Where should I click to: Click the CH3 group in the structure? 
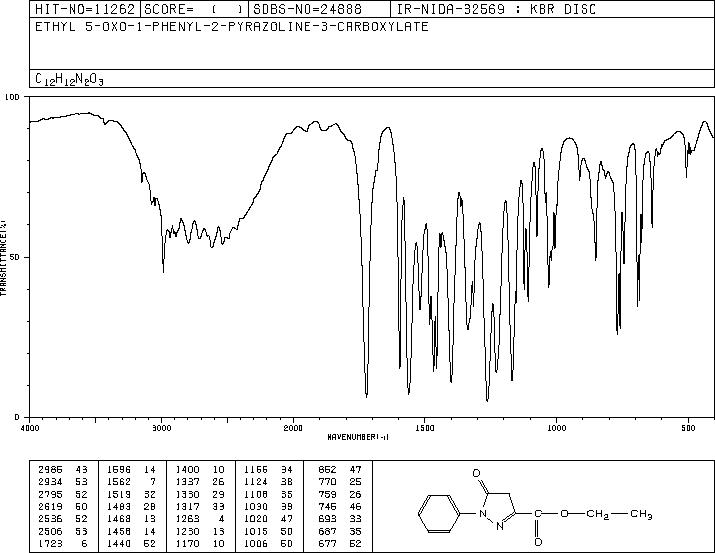coord(641,515)
